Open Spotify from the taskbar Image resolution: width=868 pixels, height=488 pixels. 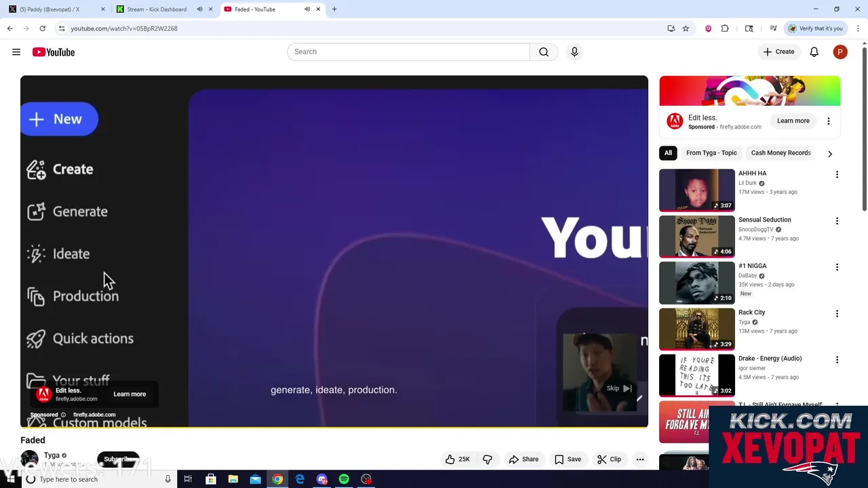[344, 479]
